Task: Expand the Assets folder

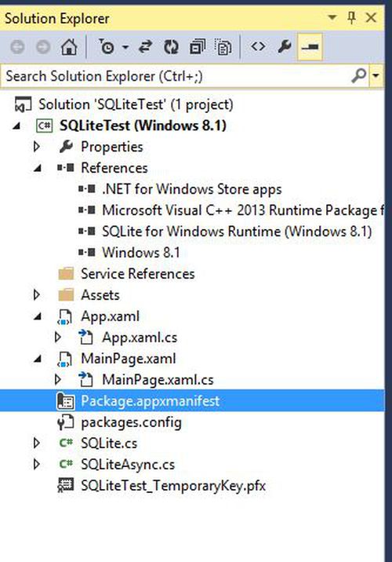Action: (37, 295)
